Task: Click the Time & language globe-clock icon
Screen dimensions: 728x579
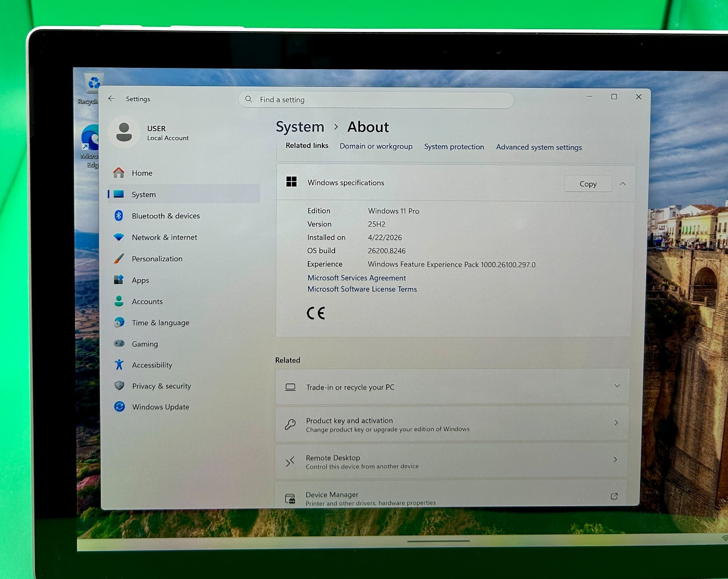Action: point(119,322)
